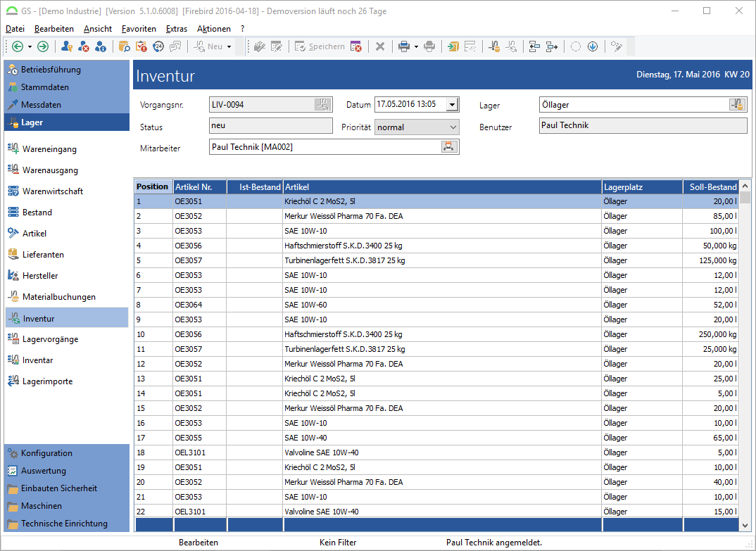
Task: Click the green back arrow
Action: (x=18, y=46)
